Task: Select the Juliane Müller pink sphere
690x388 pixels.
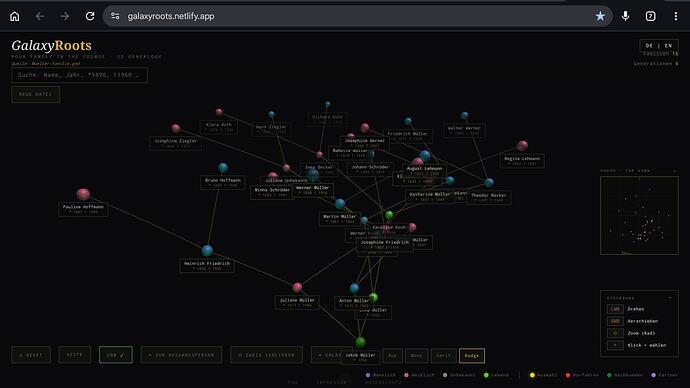Action: [297, 288]
